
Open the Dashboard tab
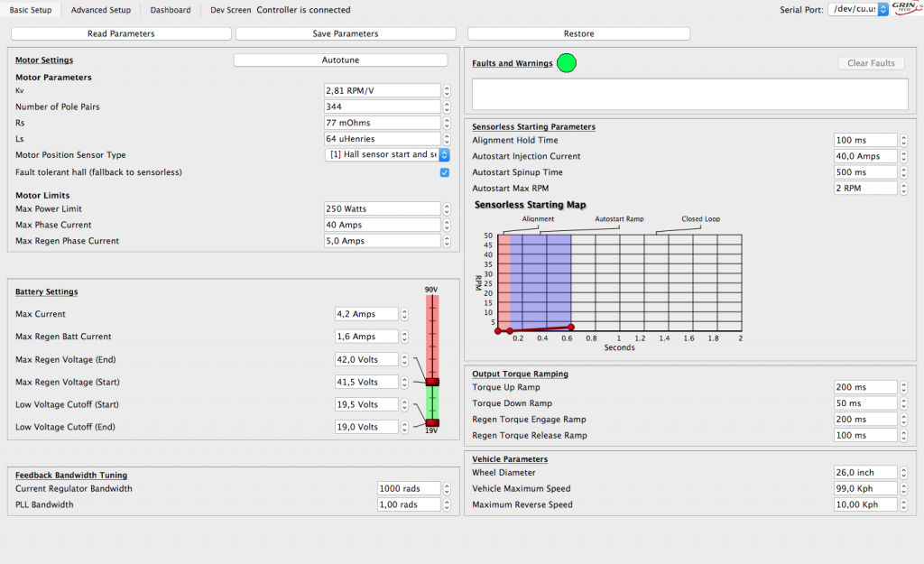pos(171,10)
